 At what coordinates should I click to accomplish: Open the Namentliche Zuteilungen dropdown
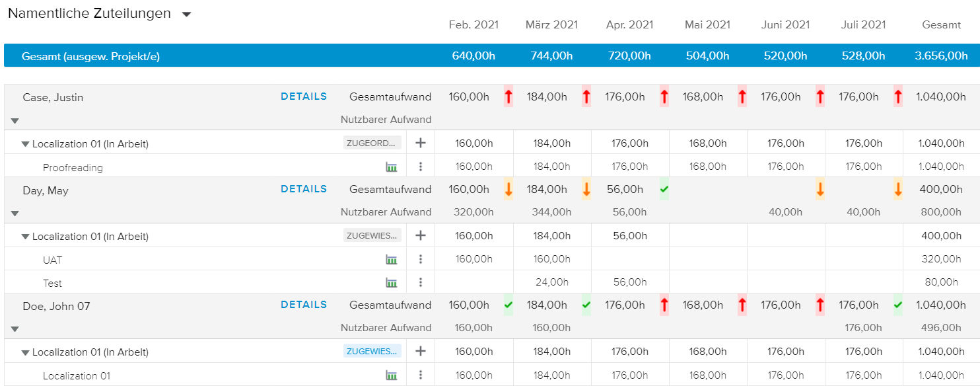pyautogui.click(x=186, y=15)
